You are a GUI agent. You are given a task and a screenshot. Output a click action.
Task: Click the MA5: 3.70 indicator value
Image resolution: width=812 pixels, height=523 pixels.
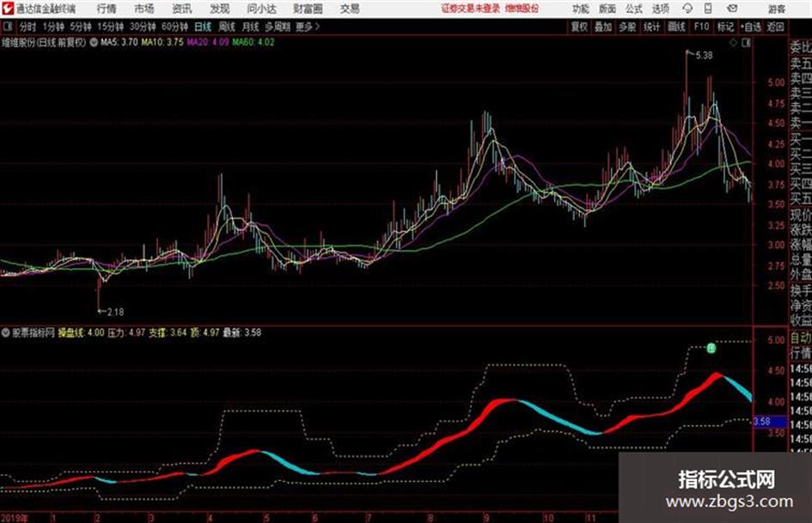(x=119, y=42)
